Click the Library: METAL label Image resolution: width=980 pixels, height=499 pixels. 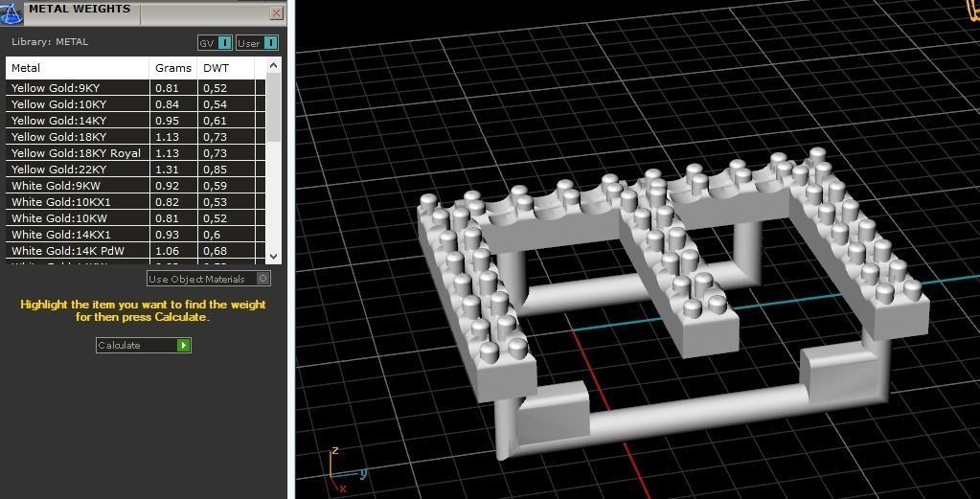coord(50,42)
